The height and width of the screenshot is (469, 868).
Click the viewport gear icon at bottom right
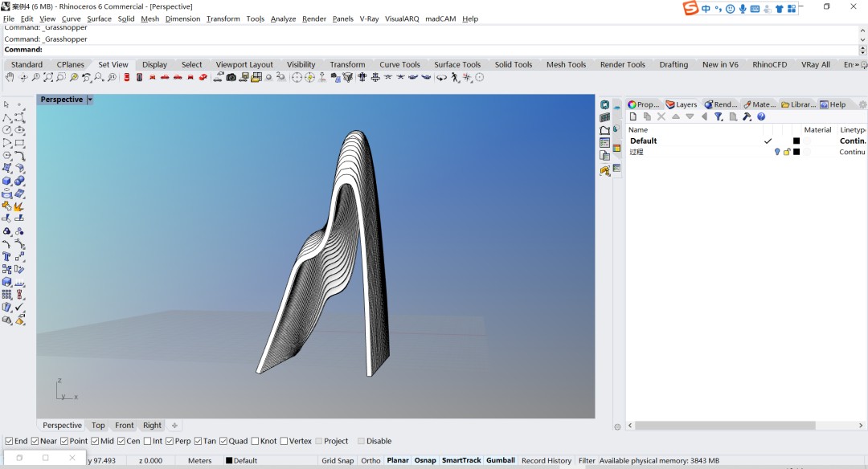tap(617, 426)
